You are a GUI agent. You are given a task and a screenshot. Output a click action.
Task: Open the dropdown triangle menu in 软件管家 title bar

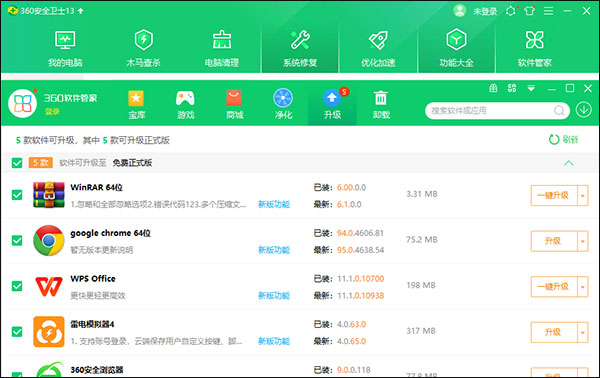531,88
